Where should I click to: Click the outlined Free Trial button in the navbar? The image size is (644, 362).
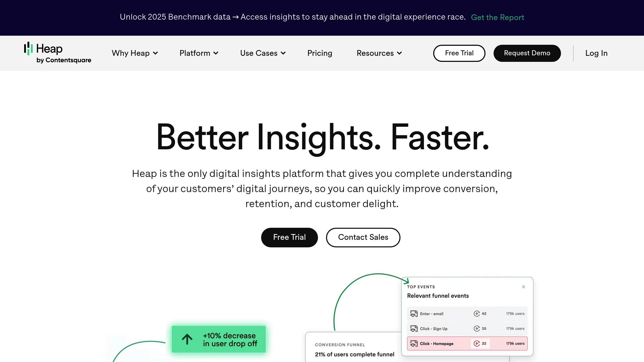tap(459, 53)
